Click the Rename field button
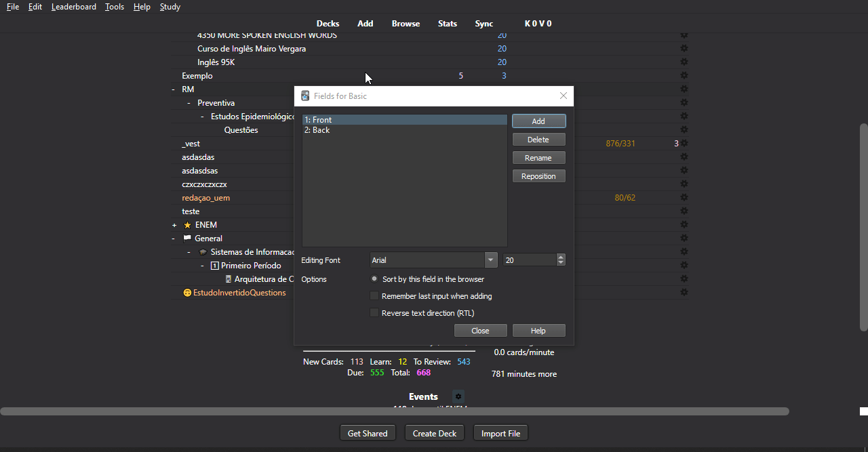This screenshot has width=868, height=452. click(538, 158)
